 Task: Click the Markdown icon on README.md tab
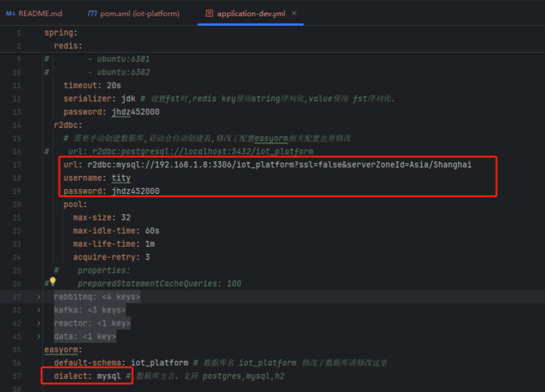(10, 12)
